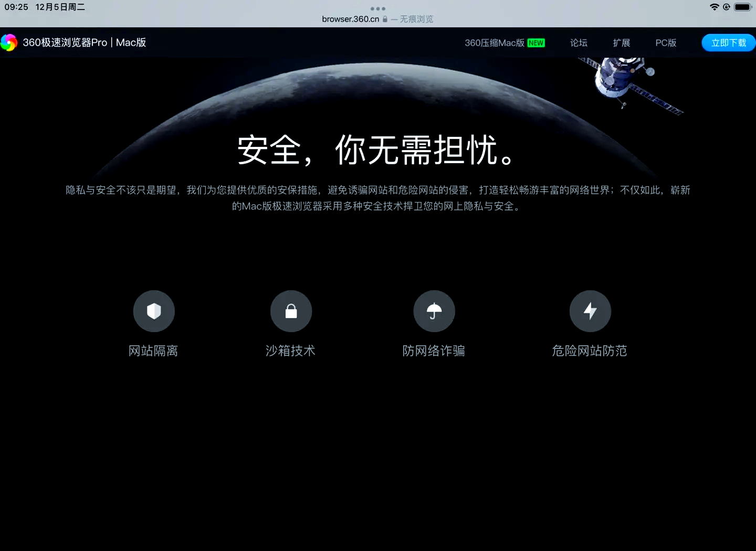
Task: Open the 网站隔离 shield icon
Action: 154,311
